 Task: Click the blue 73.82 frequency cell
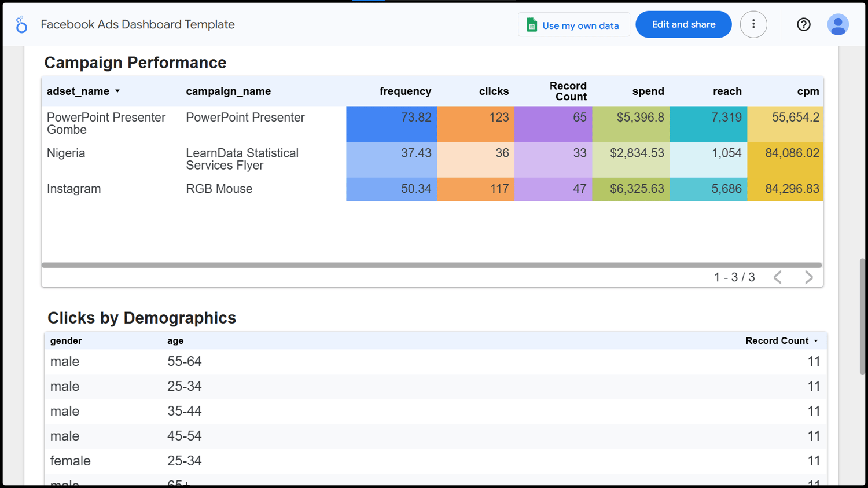click(x=392, y=123)
